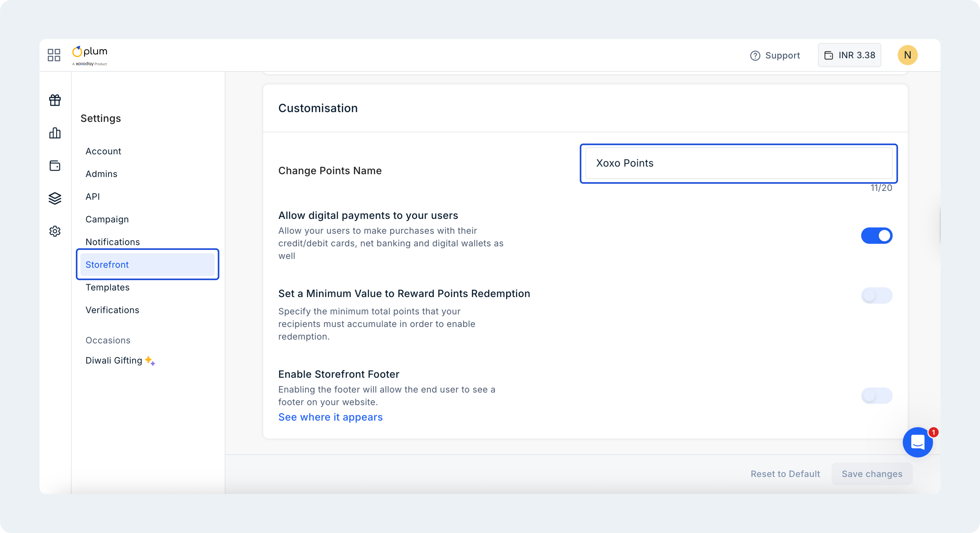
Task: Open the INR 3.38 wallet balance
Action: point(850,55)
